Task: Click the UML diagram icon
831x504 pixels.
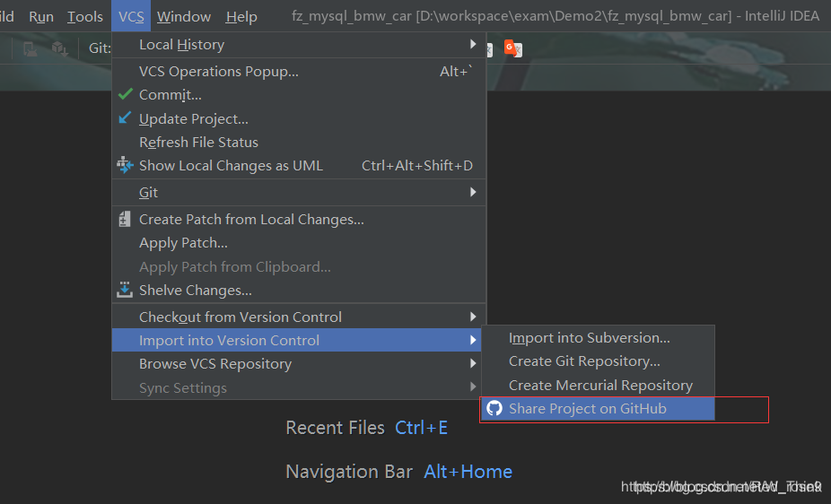Action: [125, 165]
